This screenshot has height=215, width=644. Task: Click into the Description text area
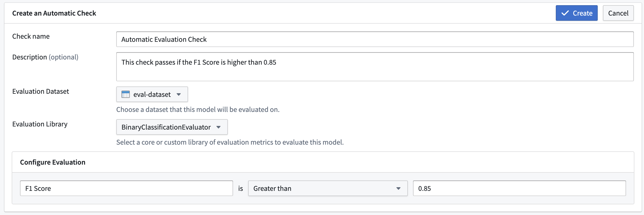coord(375,67)
